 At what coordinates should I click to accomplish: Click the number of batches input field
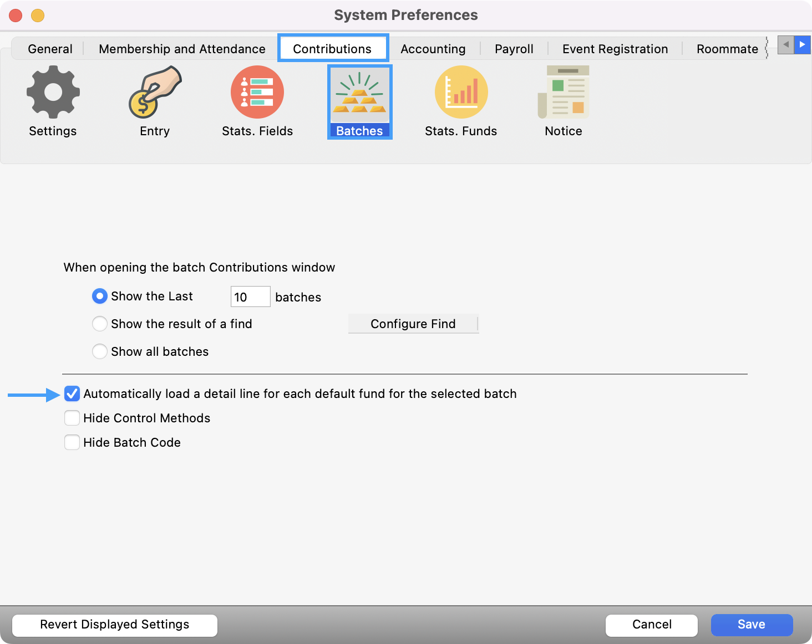click(250, 297)
